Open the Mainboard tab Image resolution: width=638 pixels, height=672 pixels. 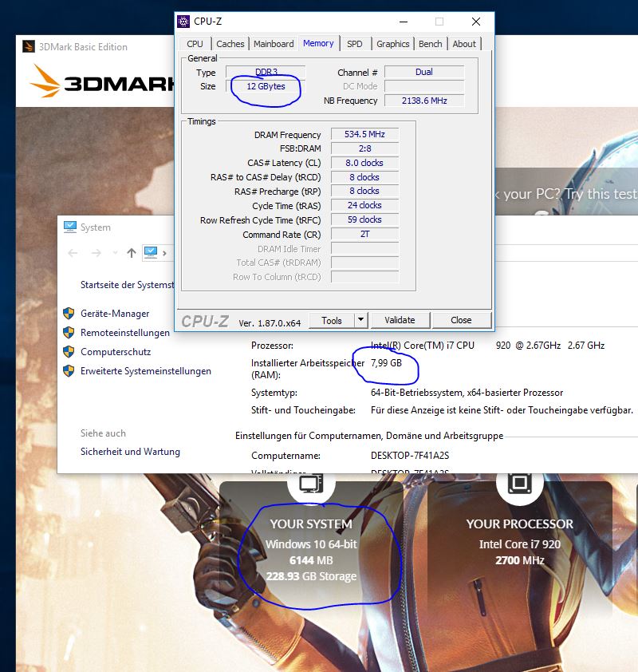(x=274, y=44)
